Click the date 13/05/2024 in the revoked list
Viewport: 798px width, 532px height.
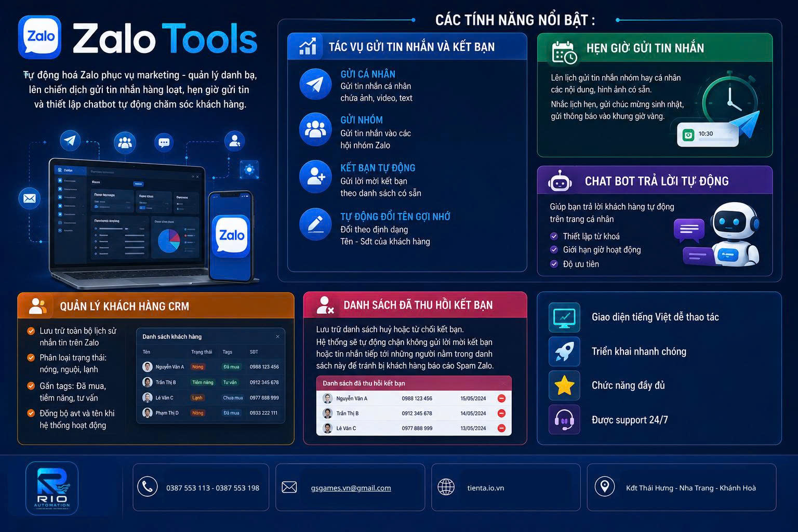click(x=473, y=429)
